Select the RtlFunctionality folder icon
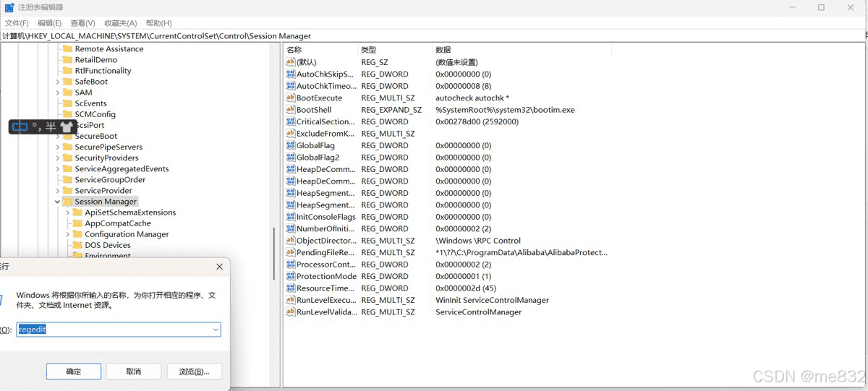Image resolution: width=868 pixels, height=391 pixels. tap(67, 71)
